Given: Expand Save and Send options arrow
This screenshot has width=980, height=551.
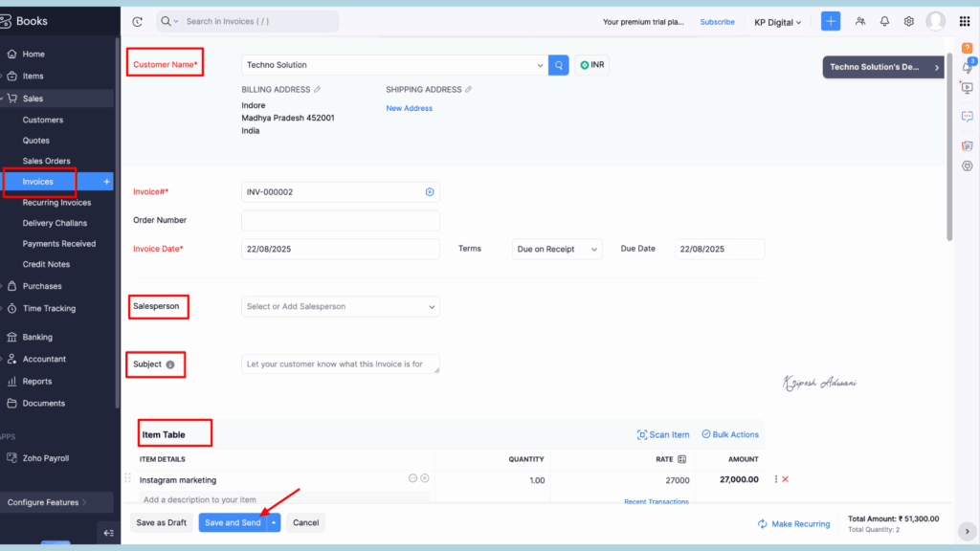Looking at the screenshot, I should pyautogui.click(x=274, y=523).
